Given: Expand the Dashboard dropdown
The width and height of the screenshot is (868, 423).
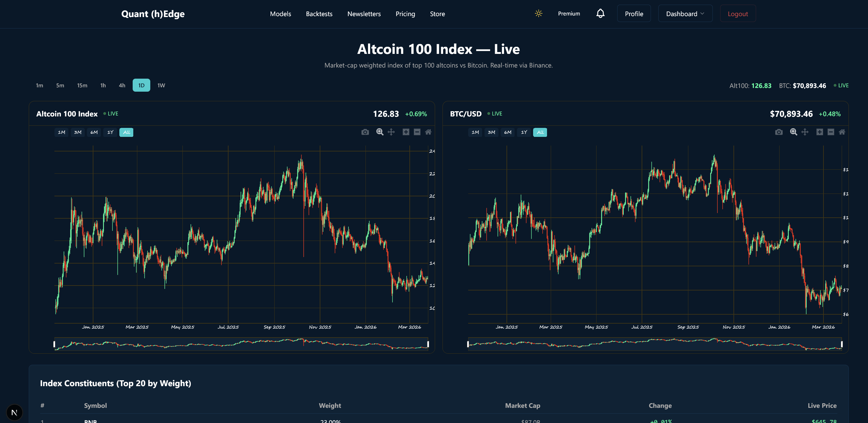Looking at the screenshot, I should click(x=685, y=14).
